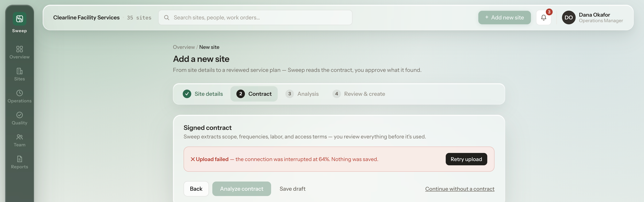The height and width of the screenshot is (202, 644).
Task: Click the Back button
Action: 196,189
